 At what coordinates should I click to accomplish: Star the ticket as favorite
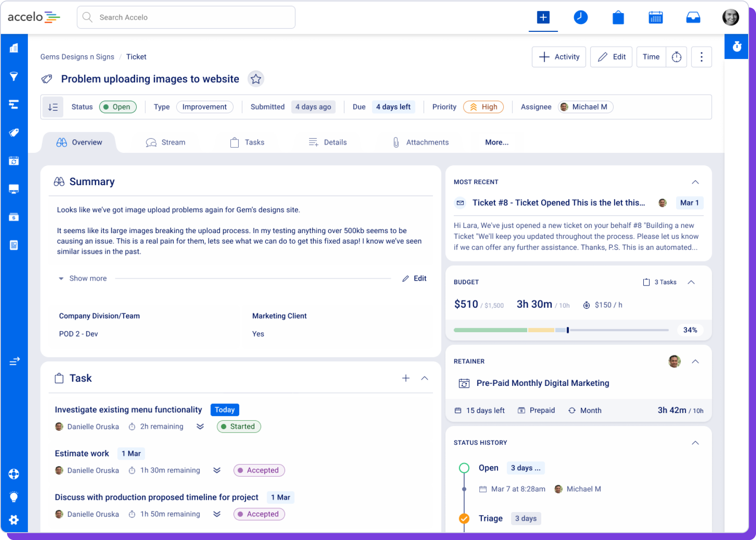coord(256,79)
